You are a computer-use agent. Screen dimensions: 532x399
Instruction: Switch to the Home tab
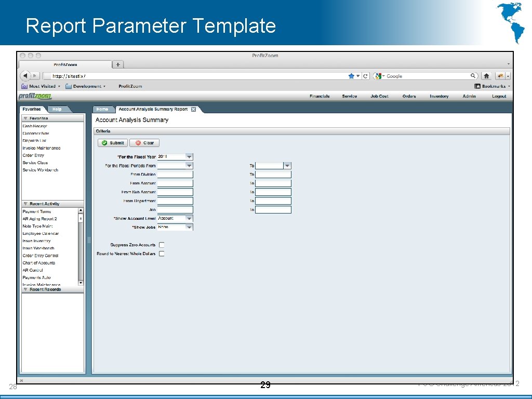(x=102, y=109)
